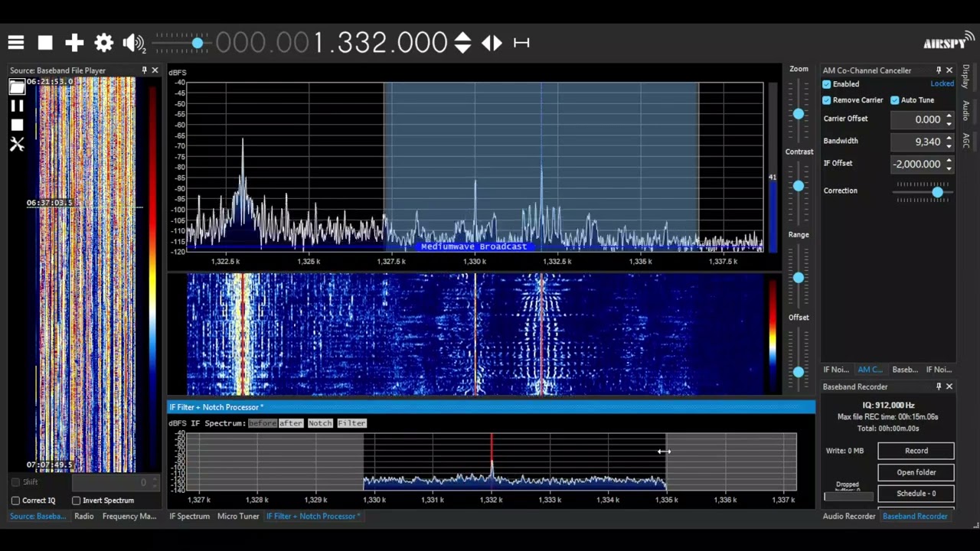
Task: Select the Baseband Recorder tab
Action: [x=915, y=516]
